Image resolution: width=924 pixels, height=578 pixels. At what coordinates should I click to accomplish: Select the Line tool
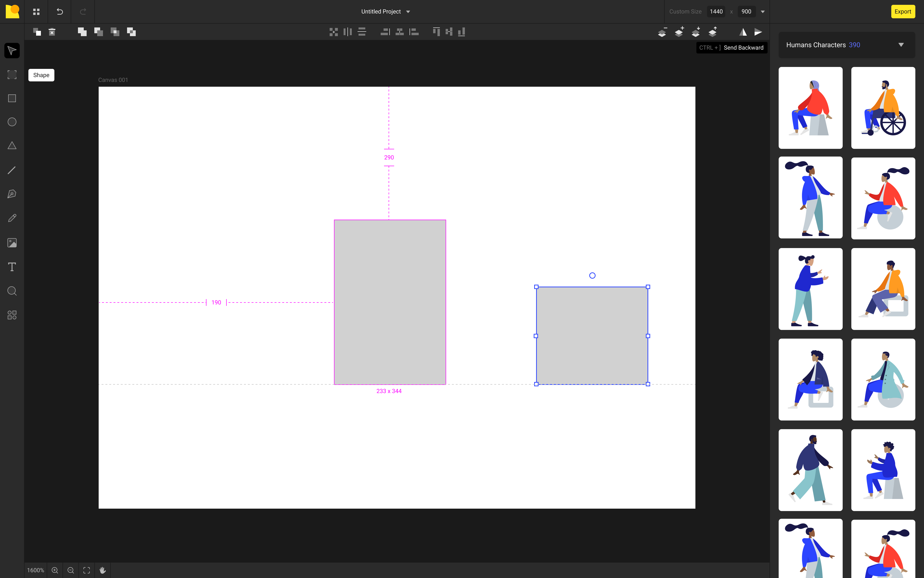click(x=12, y=170)
